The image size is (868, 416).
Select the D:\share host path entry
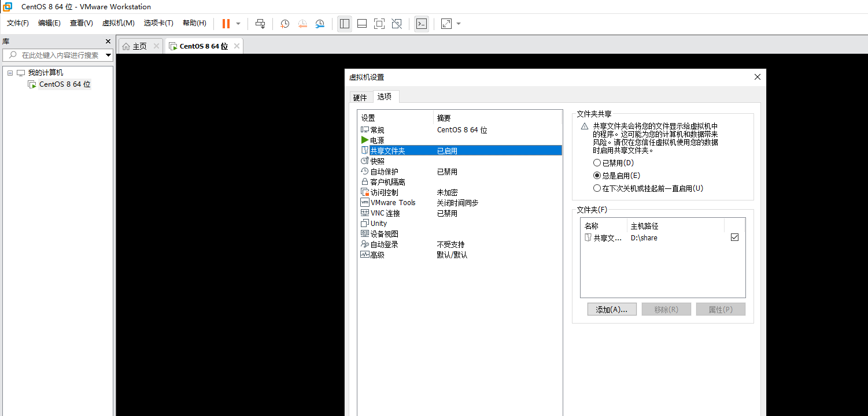point(644,238)
